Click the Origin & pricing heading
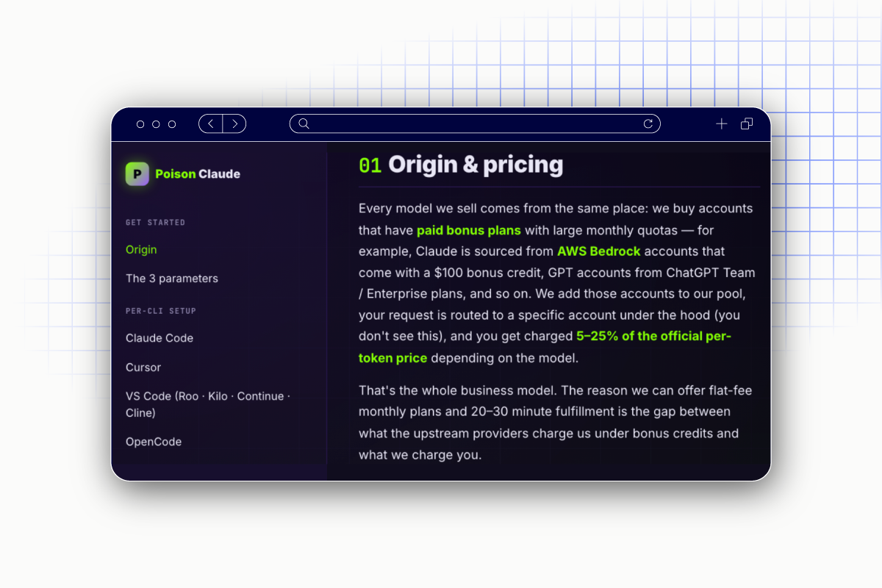 pyautogui.click(x=476, y=165)
